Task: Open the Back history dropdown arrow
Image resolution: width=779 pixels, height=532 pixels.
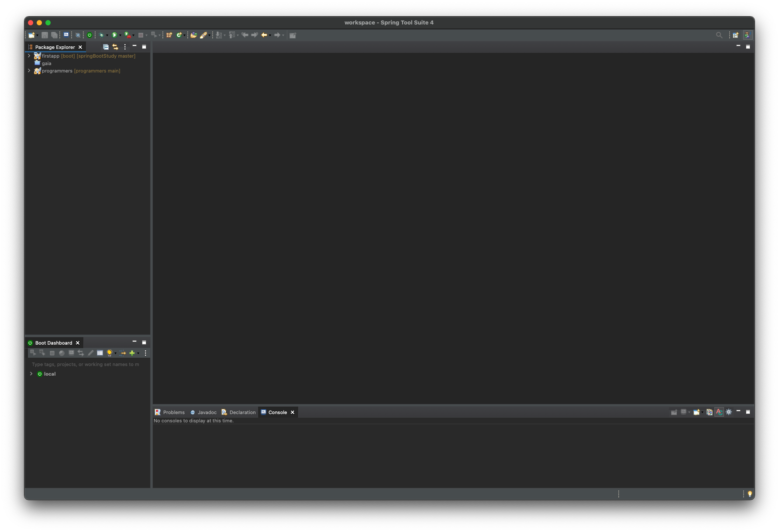Action: point(270,35)
